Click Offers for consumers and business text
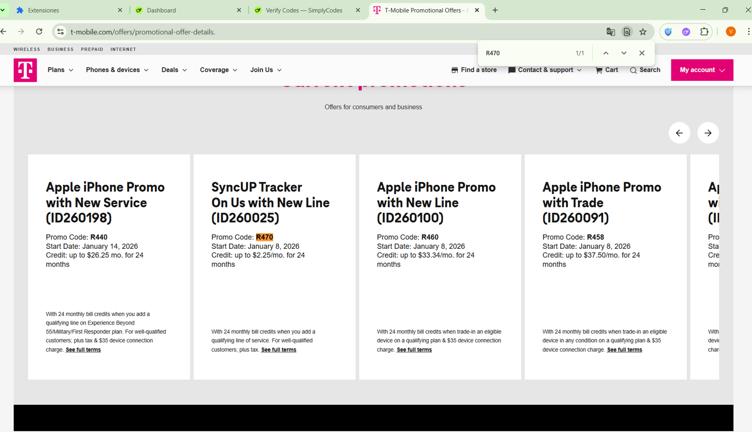Viewport: 752px width, 432px height. (373, 107)
